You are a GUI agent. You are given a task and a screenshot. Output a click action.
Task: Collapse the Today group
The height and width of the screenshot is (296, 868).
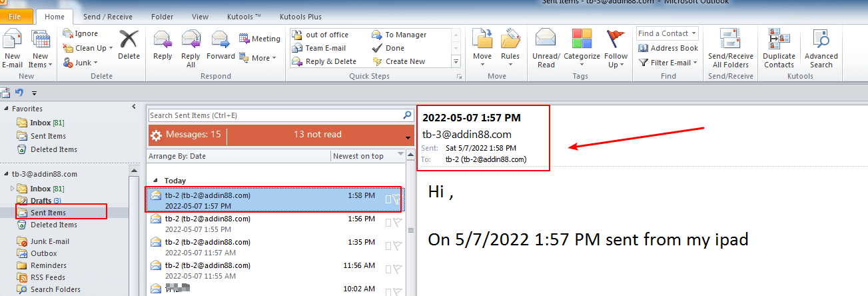pos(155,181)
